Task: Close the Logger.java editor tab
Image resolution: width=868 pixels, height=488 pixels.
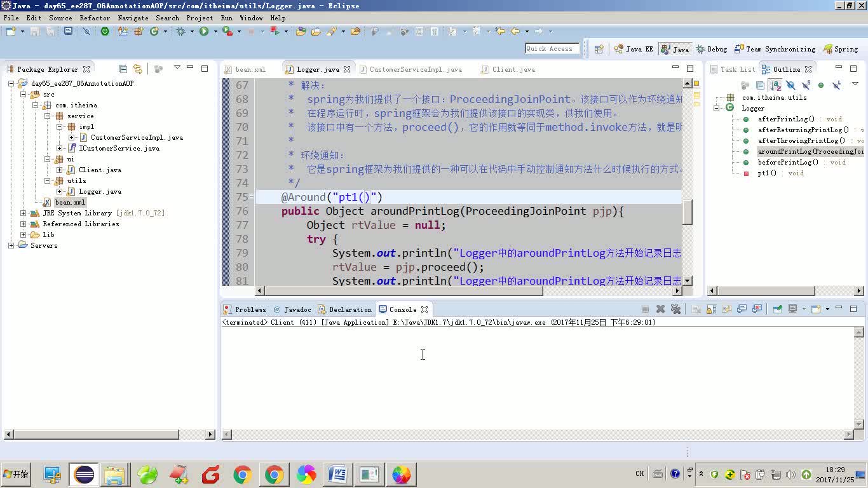Action: [x=347, y=69]
